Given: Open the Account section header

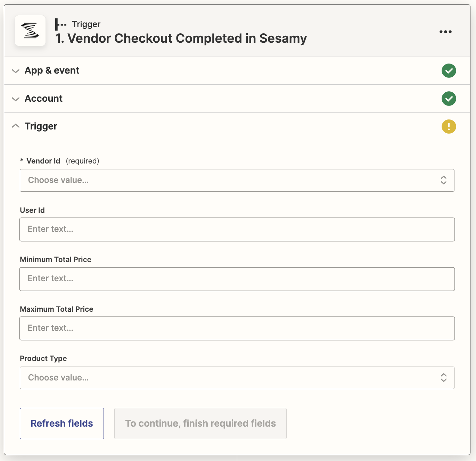Looking at the screenshot, I should click(x=237, y=99).
